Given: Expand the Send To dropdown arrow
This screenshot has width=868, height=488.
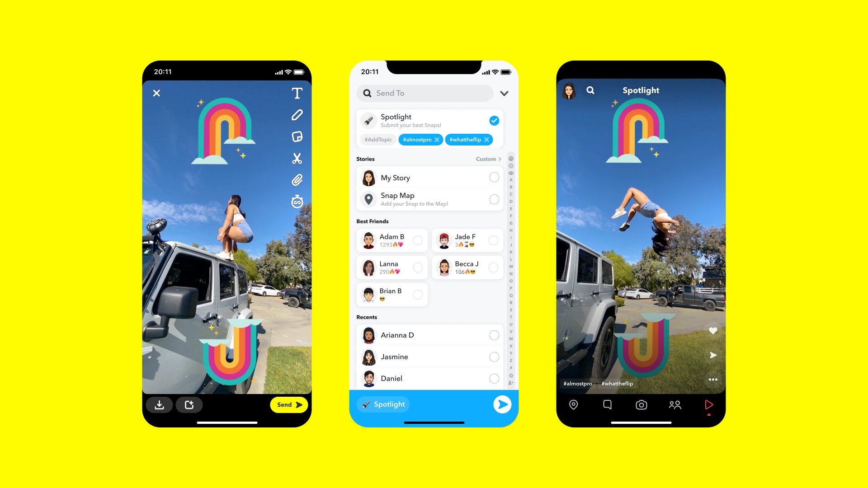Looking at the screenshot, I should click(505, 92).
